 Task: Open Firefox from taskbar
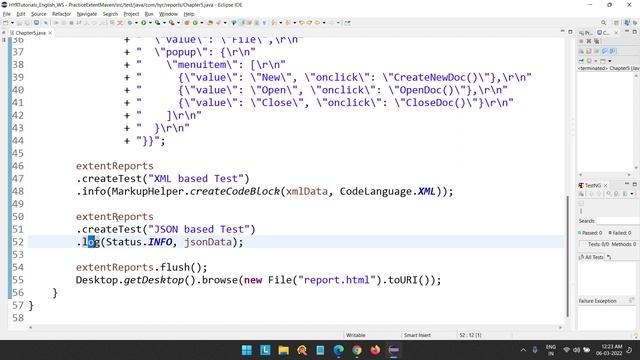pyautogui.click(x=376, y=350)
